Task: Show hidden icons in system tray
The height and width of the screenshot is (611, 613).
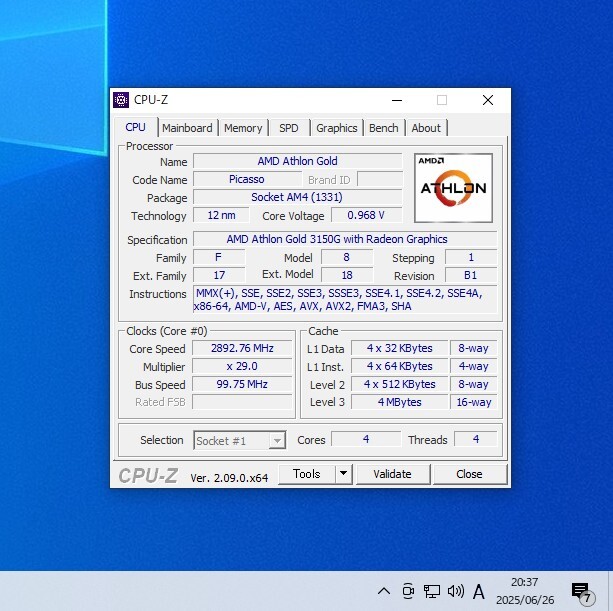Action: coord(384,591)
